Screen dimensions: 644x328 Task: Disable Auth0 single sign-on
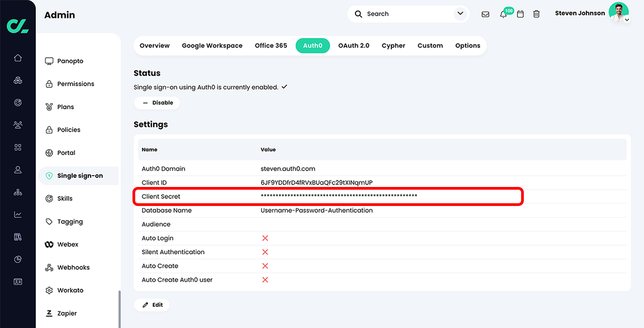tap(157, 102)
